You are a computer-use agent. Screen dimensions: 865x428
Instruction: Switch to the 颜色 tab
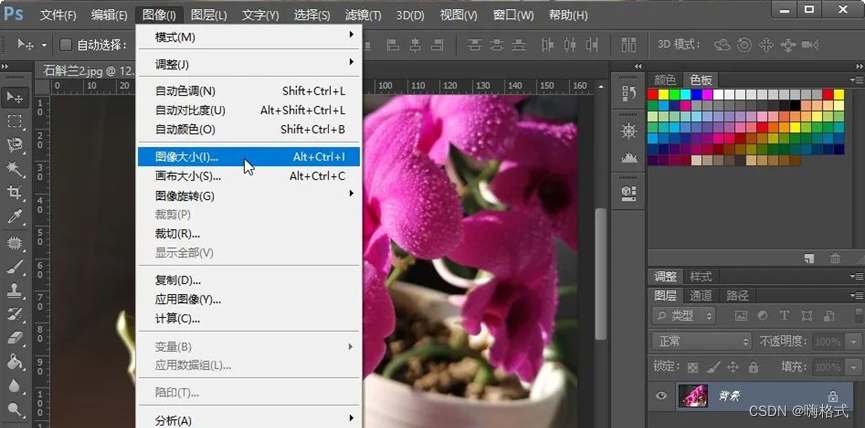pos(665,80)
